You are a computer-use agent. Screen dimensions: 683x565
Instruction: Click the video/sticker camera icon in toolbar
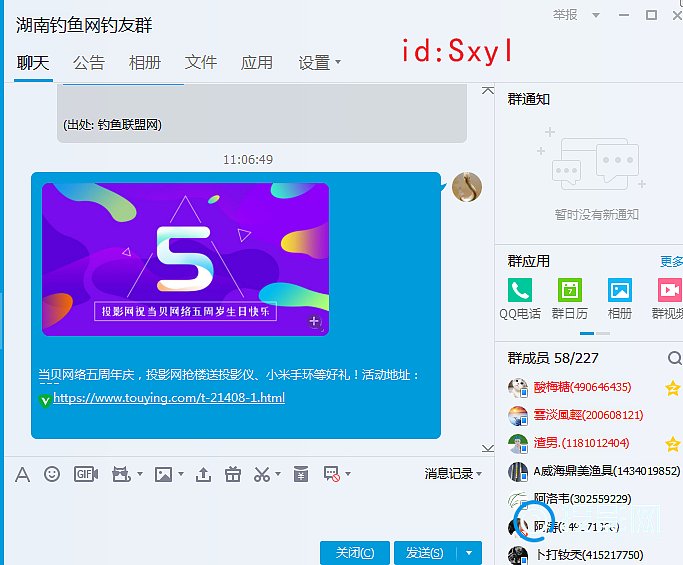pos(121,474)
